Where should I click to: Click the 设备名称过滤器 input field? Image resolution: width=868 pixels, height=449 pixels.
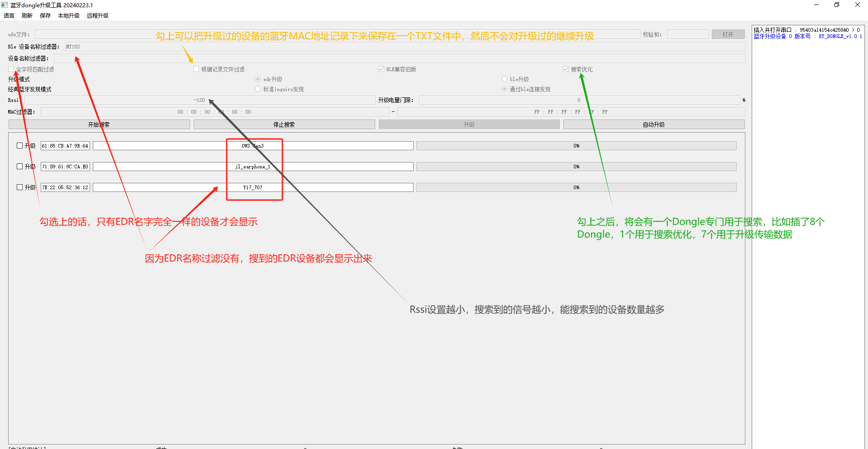pyautogui.click(x=400, y=58)
